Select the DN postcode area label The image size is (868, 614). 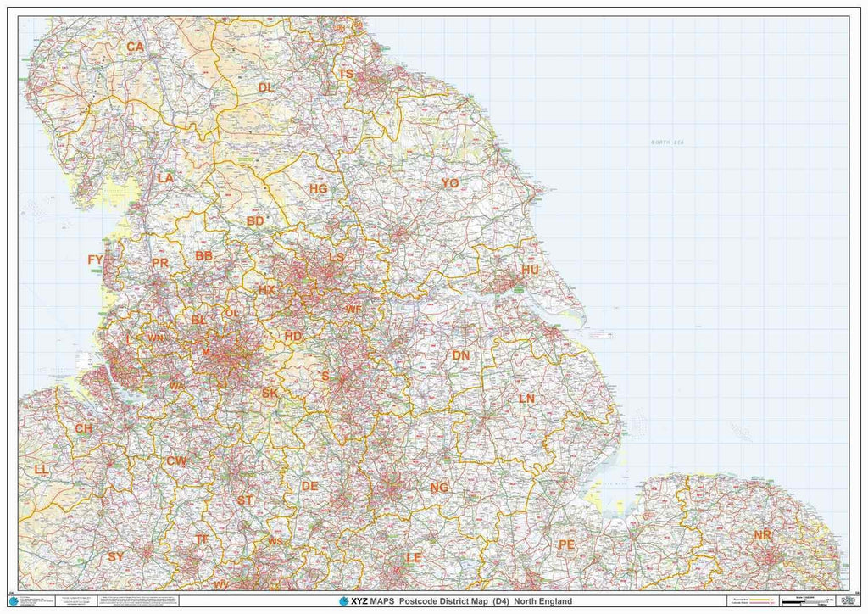(x=461, y=354)
